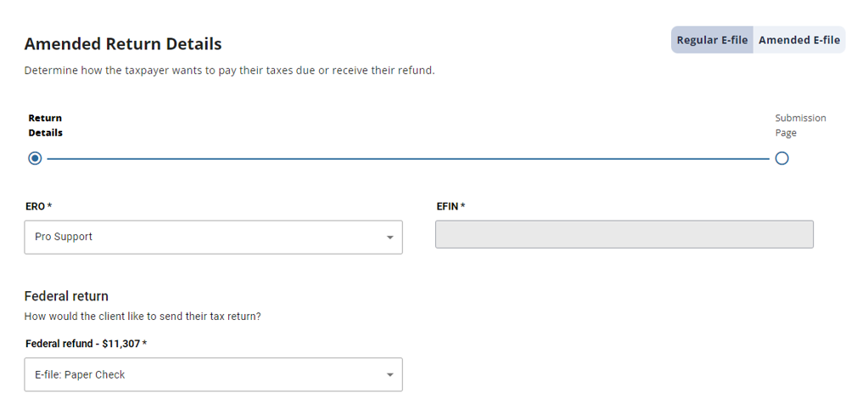Click the Federal return section heading
868x415 pixels.
click(x=66, y=296)
